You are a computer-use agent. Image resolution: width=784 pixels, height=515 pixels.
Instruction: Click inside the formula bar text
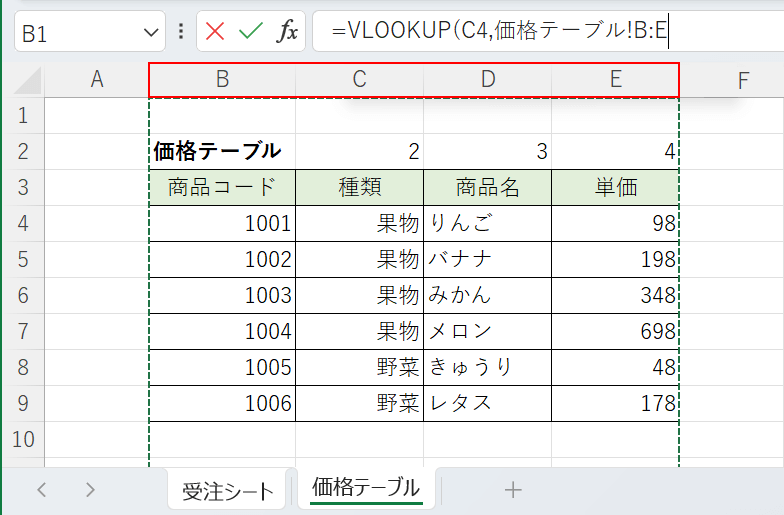click(x=540, y=32)
